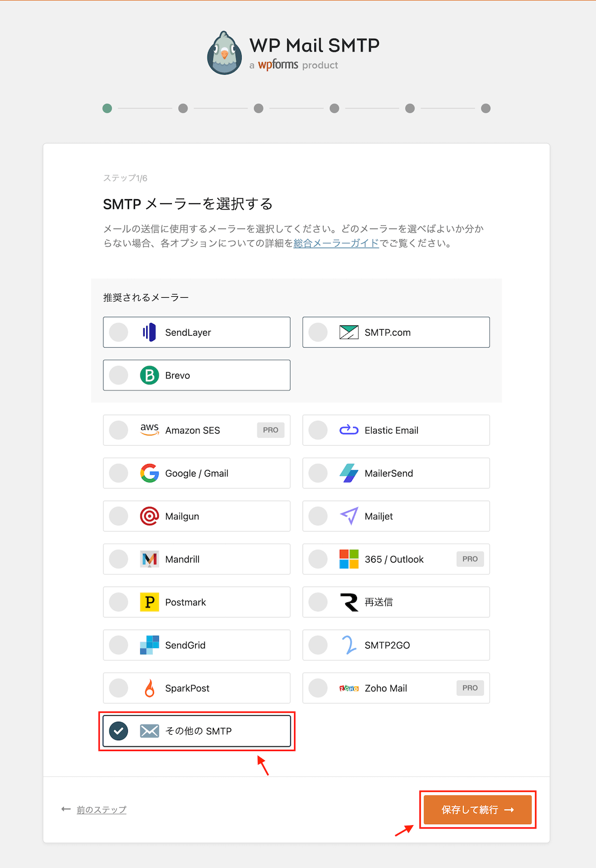Click the MailerSend lightning logo

tap(349, 473)
